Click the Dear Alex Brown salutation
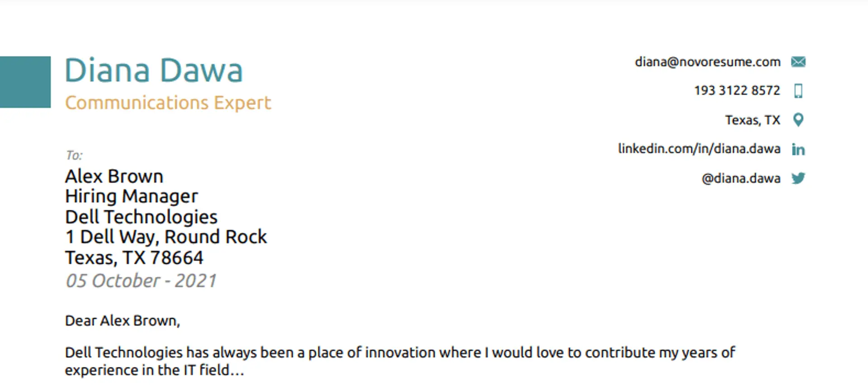The width and height of the screenshot is (868, 388). point(123,321)
